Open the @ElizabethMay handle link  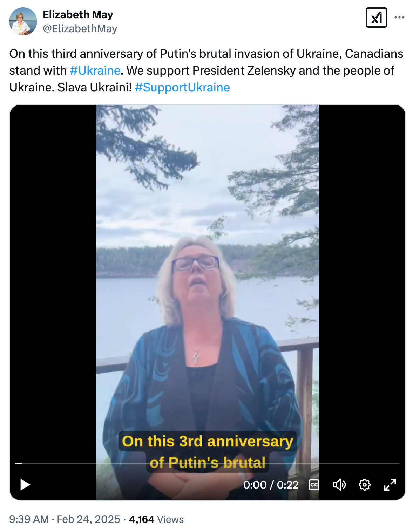pos(80,28)
